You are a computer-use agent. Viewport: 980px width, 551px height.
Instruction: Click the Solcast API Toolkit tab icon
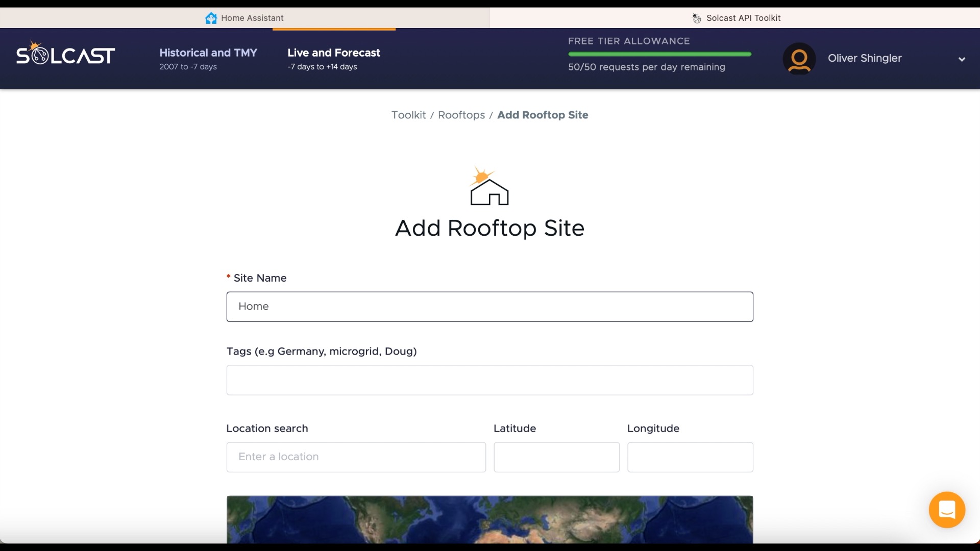coord(696,18)
